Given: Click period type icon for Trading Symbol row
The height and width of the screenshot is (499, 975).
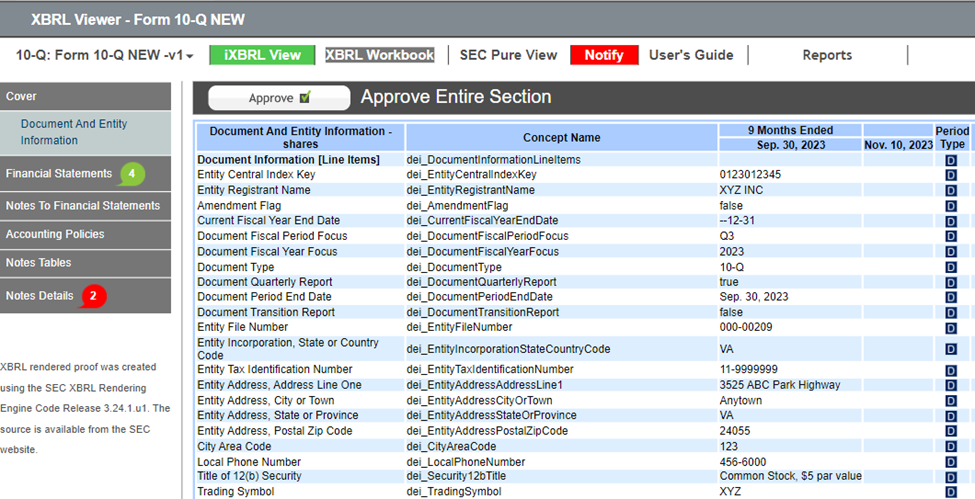Looking at the screenshot, I should pos(950,492).
